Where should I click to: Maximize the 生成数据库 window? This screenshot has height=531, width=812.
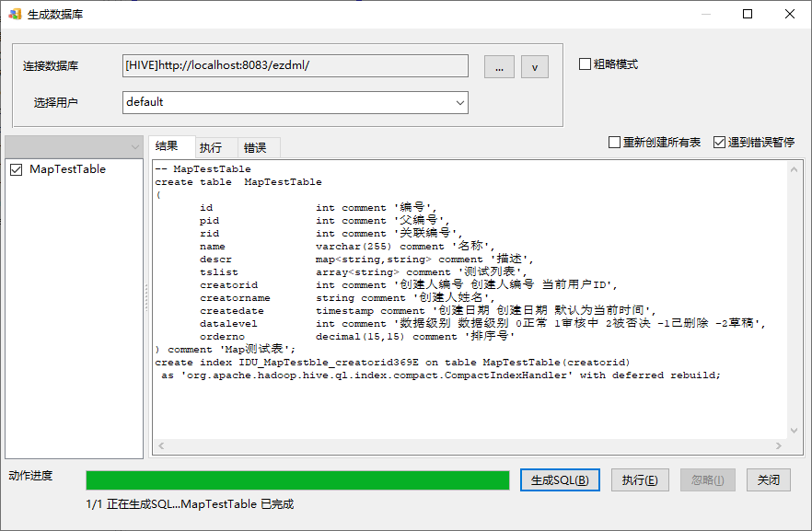point(748,14)
